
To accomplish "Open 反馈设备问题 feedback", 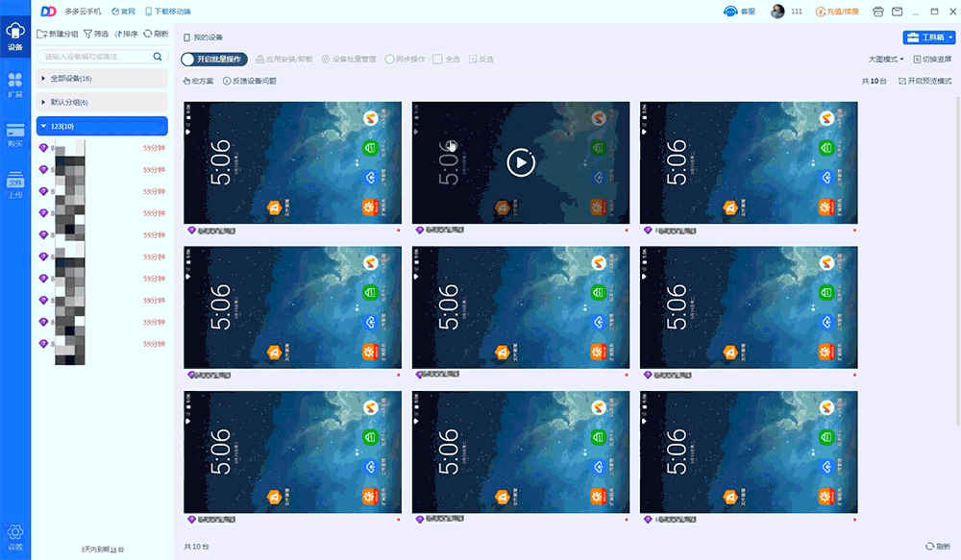I will tap(250, 81).
